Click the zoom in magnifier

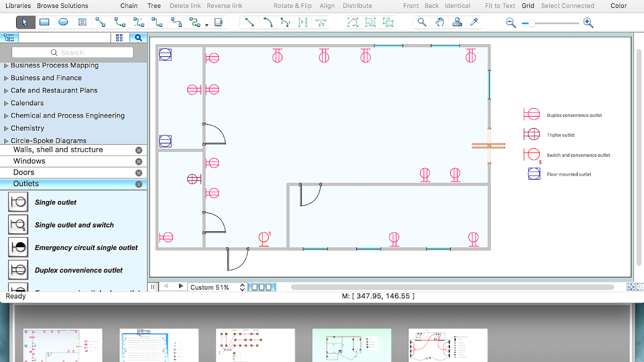click(588, 23)
